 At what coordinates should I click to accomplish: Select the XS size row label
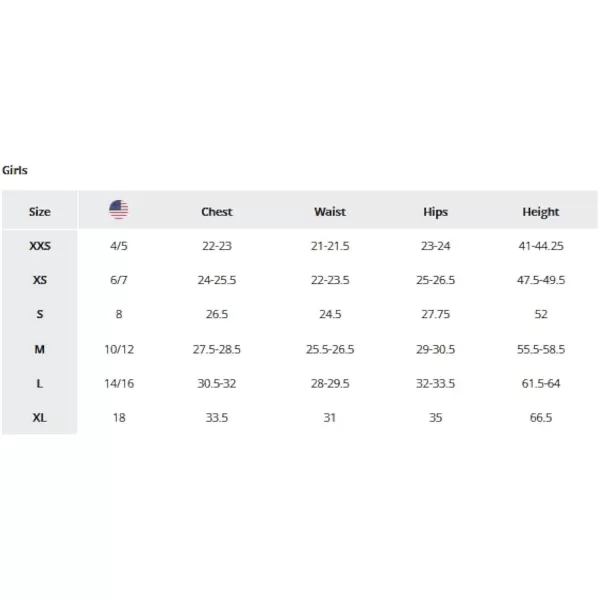40,280
